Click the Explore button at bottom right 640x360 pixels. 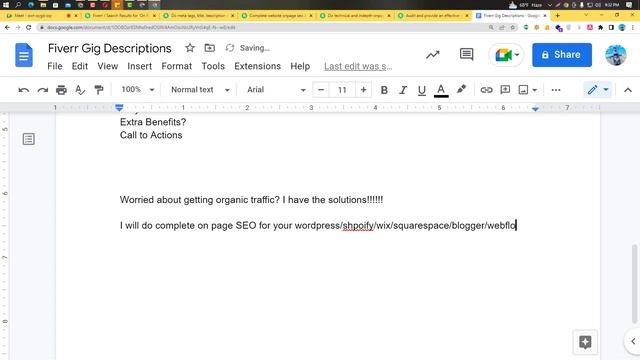[x=585, y=342]
